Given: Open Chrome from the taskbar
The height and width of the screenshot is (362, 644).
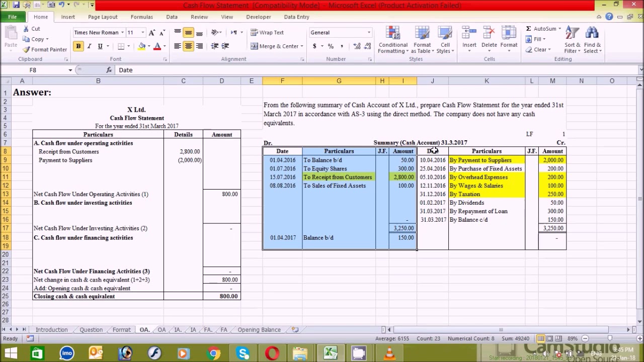Looking at the screenshot, I should 214,353.
